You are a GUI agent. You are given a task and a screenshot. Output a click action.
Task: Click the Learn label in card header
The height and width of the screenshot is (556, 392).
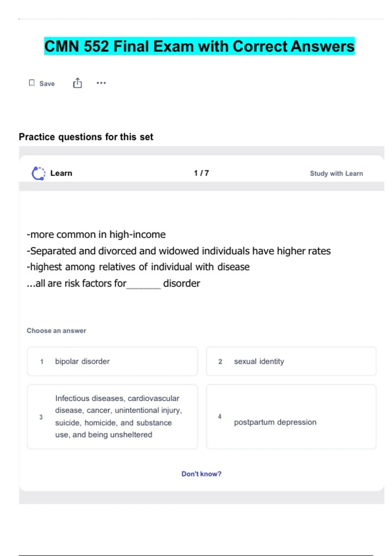click(61, 173)
